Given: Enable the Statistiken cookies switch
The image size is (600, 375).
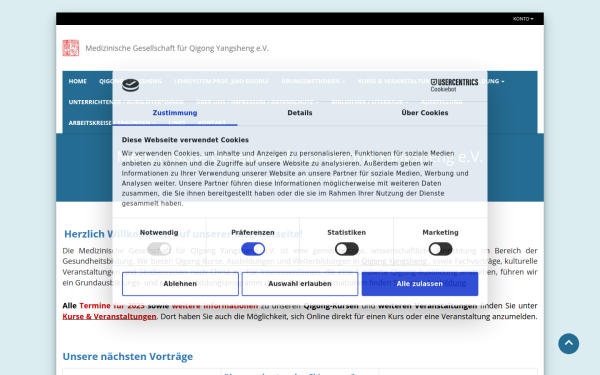Looking at the screenshot, I should coord(347,249).
